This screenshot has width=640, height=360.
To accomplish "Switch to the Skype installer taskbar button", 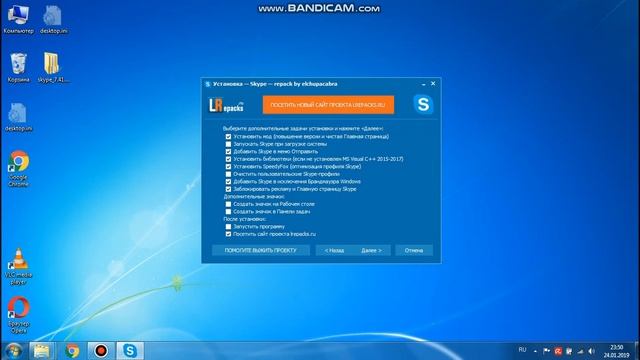I will click(x=130, y=351).
